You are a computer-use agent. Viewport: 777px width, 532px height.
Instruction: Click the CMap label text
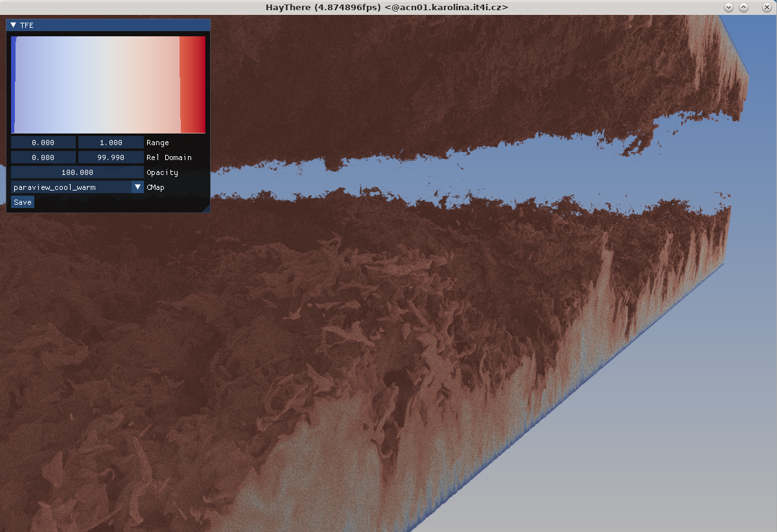(x=156, y=187)
